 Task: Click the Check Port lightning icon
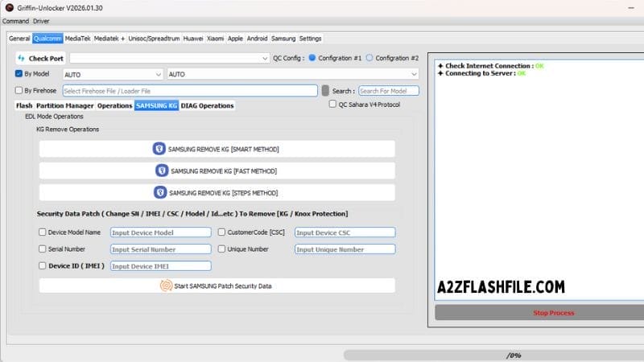[22, 58]
